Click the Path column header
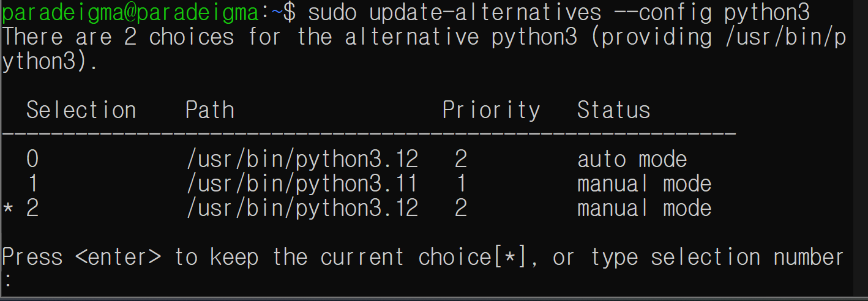 click(x=209, y=110)
